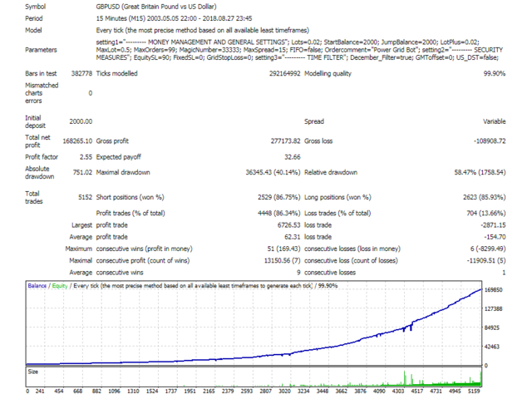Click the bars in test value 382778

81,73
